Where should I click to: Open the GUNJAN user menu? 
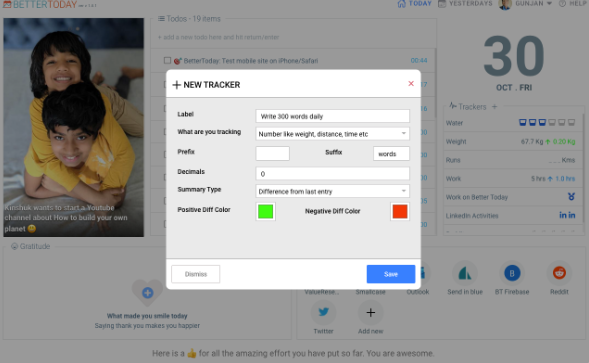[533, 4]
